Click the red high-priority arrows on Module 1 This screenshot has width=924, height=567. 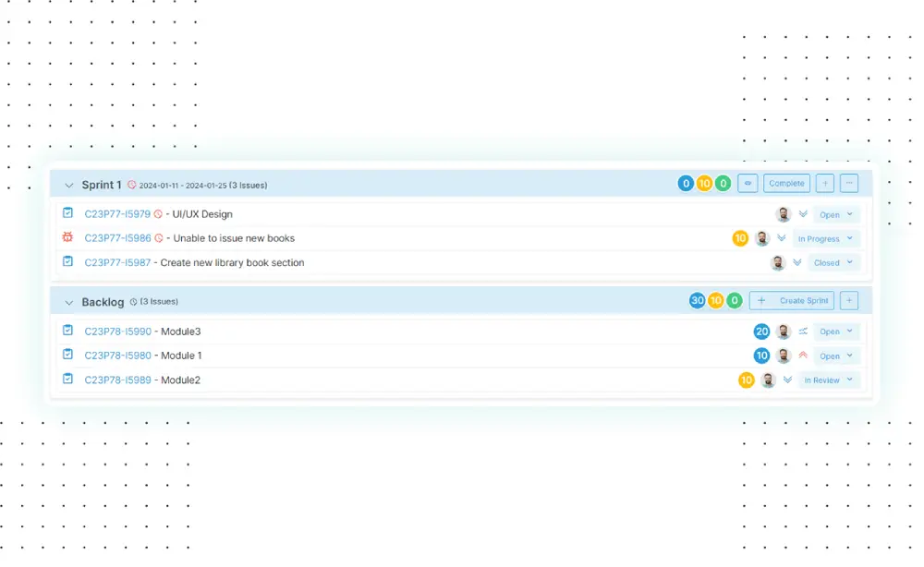pyautogui.click(x=803, y=356)
